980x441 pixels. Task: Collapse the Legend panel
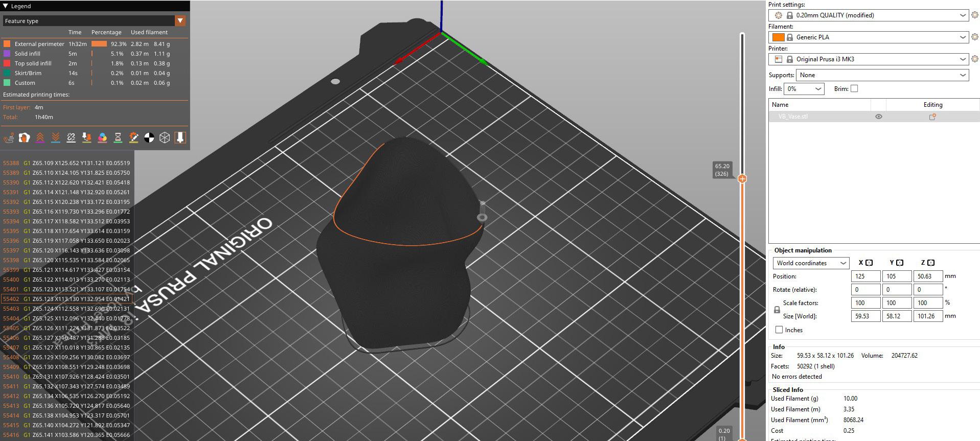click(6, 6)
